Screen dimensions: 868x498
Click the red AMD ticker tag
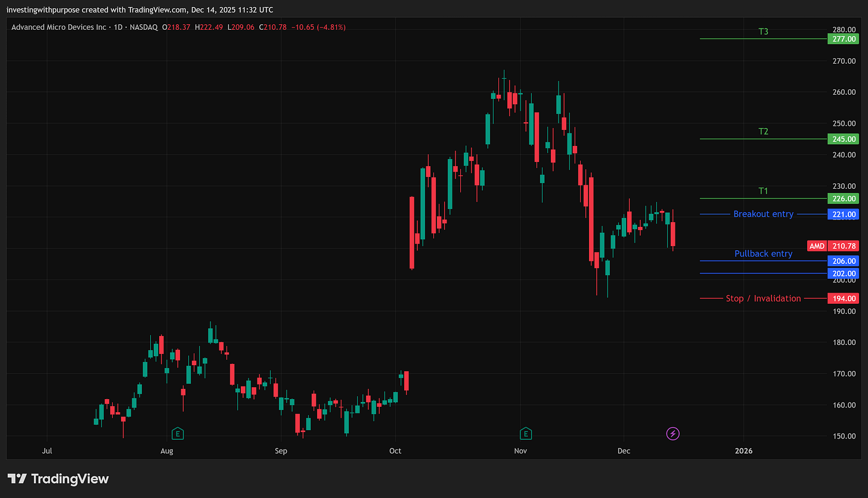point(817,246)
